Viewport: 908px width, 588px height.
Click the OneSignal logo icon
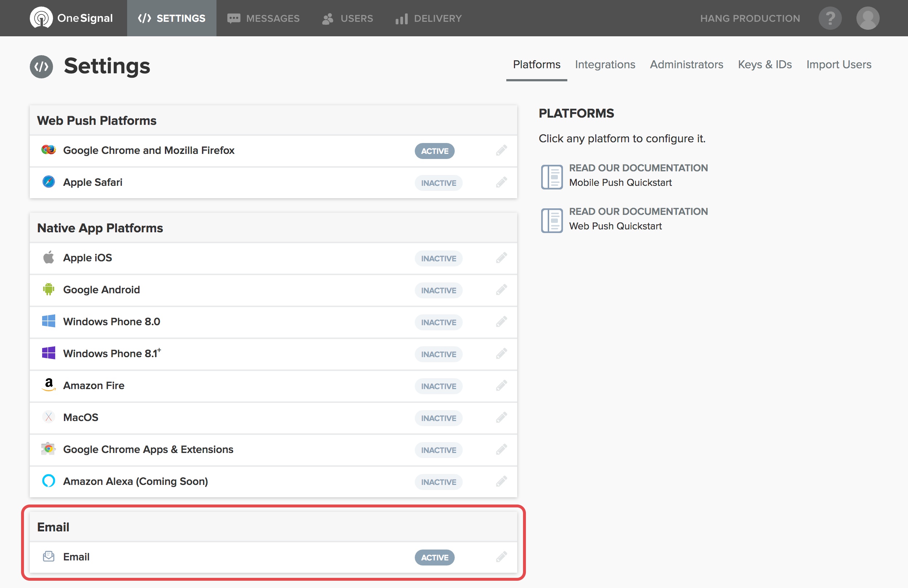point(41,18)
